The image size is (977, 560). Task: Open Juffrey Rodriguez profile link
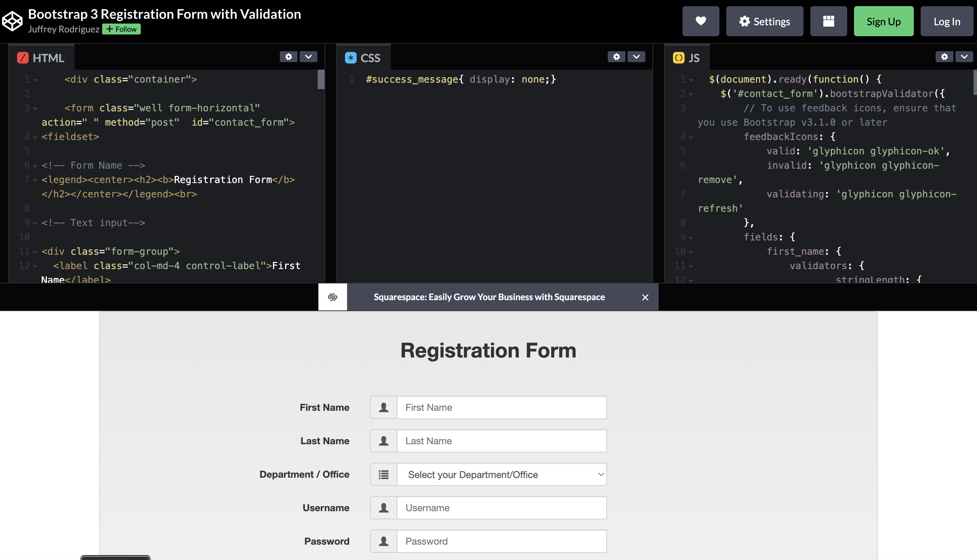click(64, 29)
